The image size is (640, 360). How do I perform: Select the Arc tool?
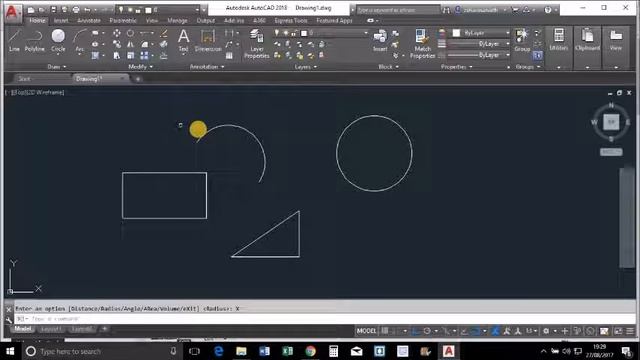click(80, 40)
